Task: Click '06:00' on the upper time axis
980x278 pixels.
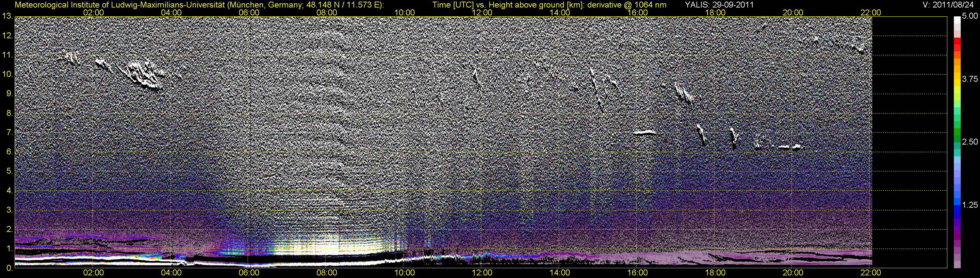Action: pyautogui.click(x=249, y=12)
